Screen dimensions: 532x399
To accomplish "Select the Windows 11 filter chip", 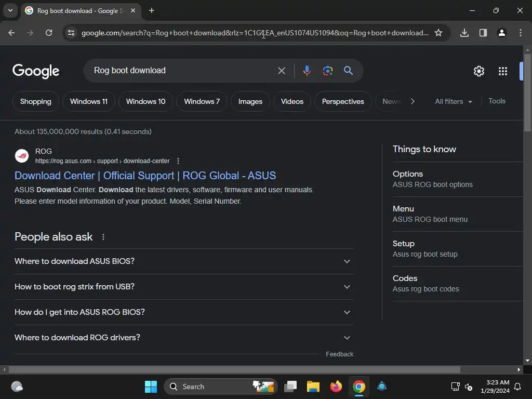I will [89, 101].
